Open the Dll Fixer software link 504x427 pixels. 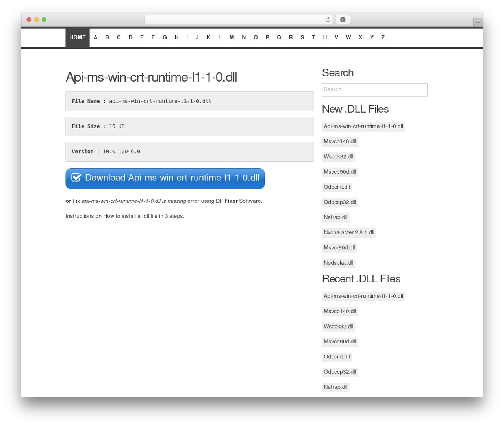pyautogui.click(x=227, y=201)
